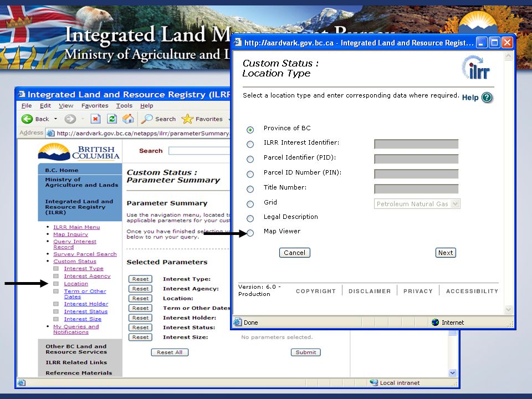Open the Favorites star icon
Viewport: 532px width, 399px height.
pyautogui.click(x=187, y=119)
